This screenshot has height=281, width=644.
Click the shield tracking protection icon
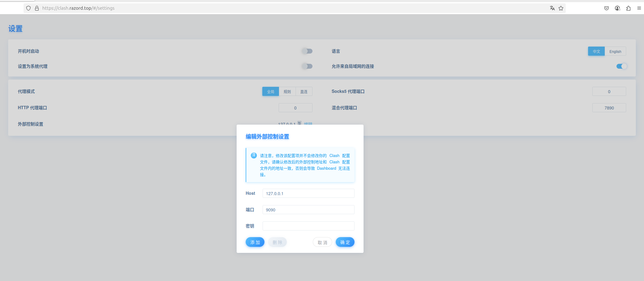(x=28, y=8)
